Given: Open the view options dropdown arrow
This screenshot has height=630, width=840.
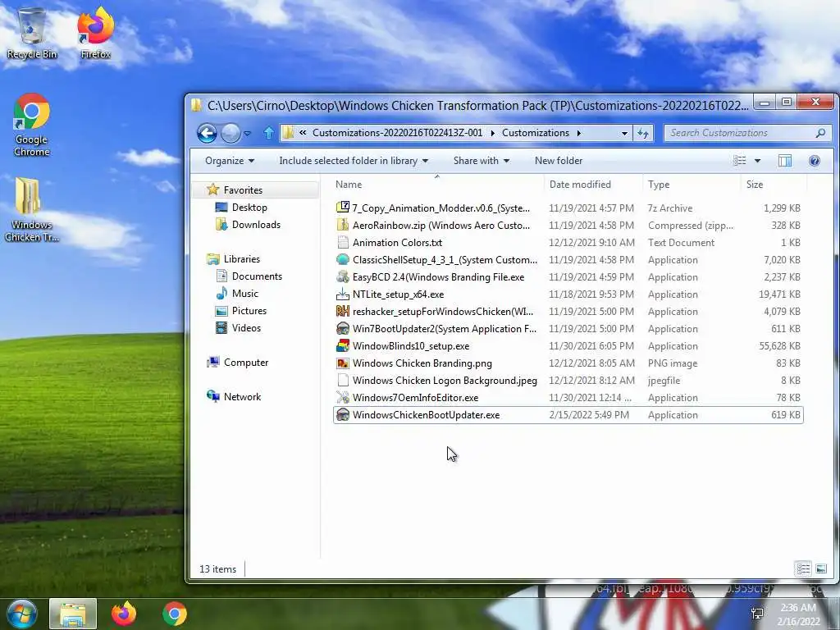Looking at the screenshot, I should (x=757, y=161).
